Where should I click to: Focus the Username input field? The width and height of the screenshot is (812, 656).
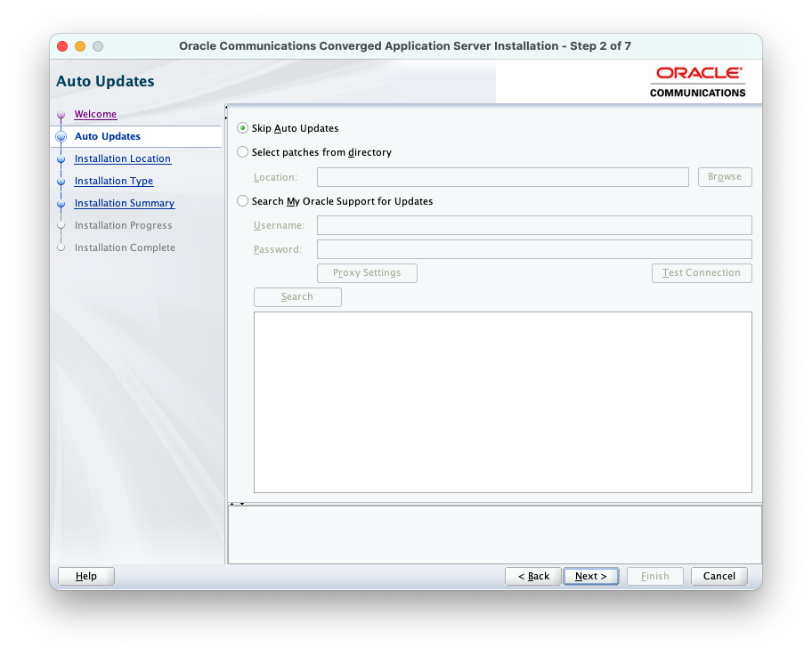[x=534, y=225]
